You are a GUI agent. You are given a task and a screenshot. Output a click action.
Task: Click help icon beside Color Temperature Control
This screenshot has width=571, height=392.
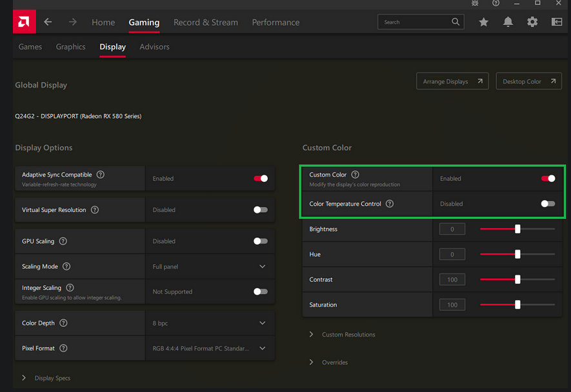390,204
